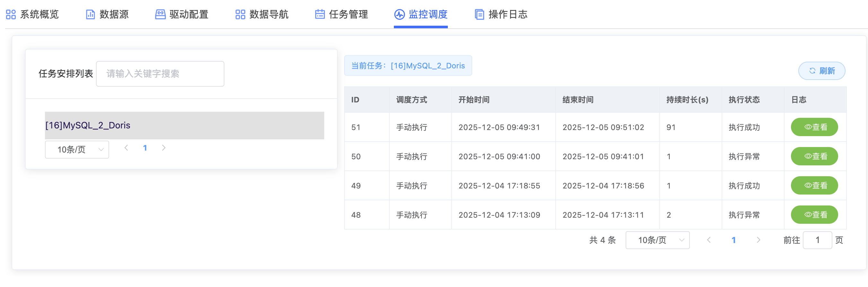Click the System Overview grid icon
The width and height of the screenshot is (868, 287).
pos(11,14)
